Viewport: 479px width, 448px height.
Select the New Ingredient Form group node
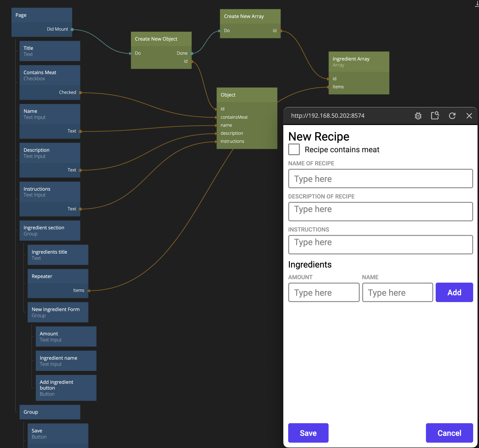tap(58, 312)
